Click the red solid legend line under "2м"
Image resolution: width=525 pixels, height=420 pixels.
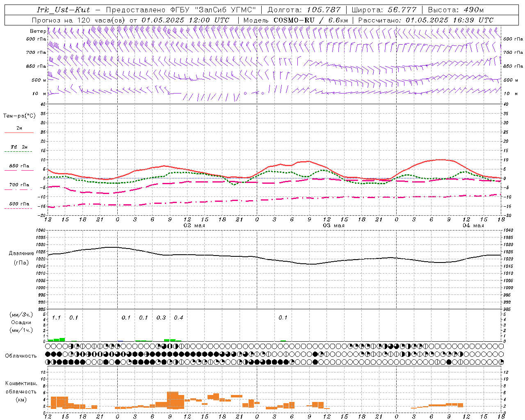click(19, 132)
